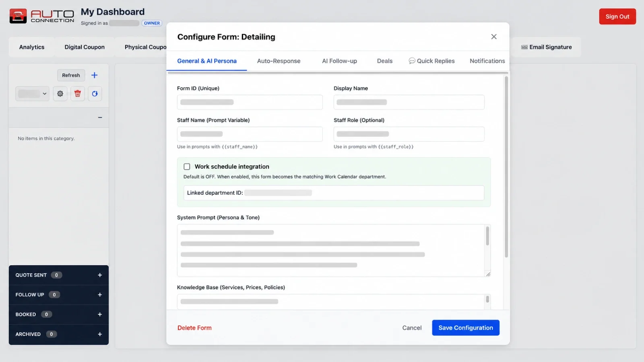Screen dimensions: 644x362
Task: Go to the Digital Coupon tab
Action: pos(85,47)
